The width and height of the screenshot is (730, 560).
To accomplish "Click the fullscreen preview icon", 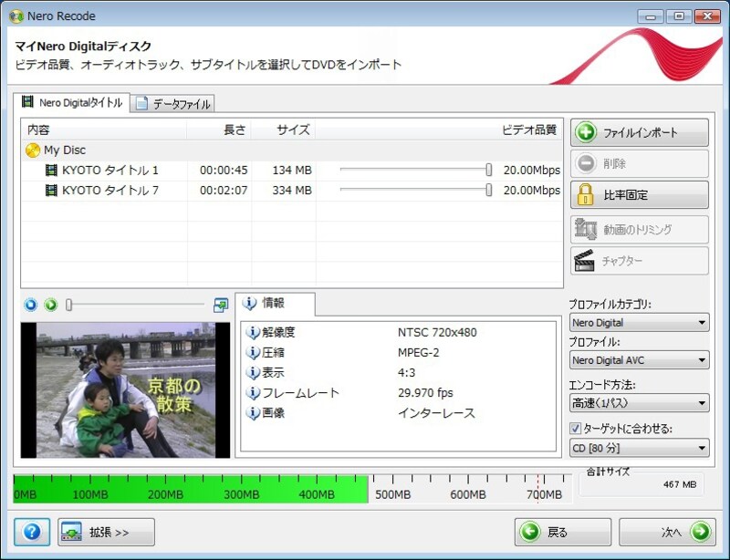I will (220, 305).
